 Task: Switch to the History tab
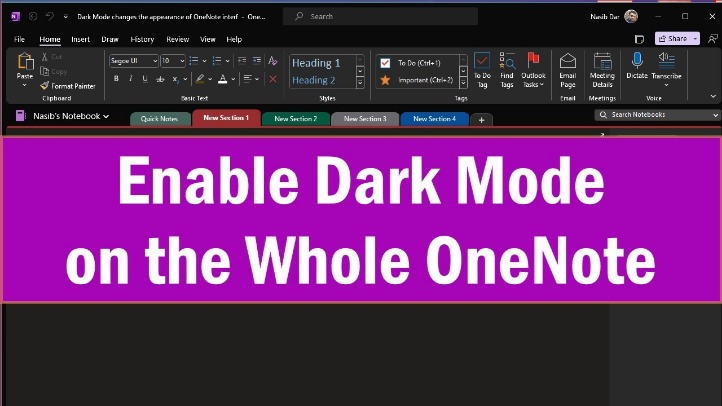(x=142, y=40)
